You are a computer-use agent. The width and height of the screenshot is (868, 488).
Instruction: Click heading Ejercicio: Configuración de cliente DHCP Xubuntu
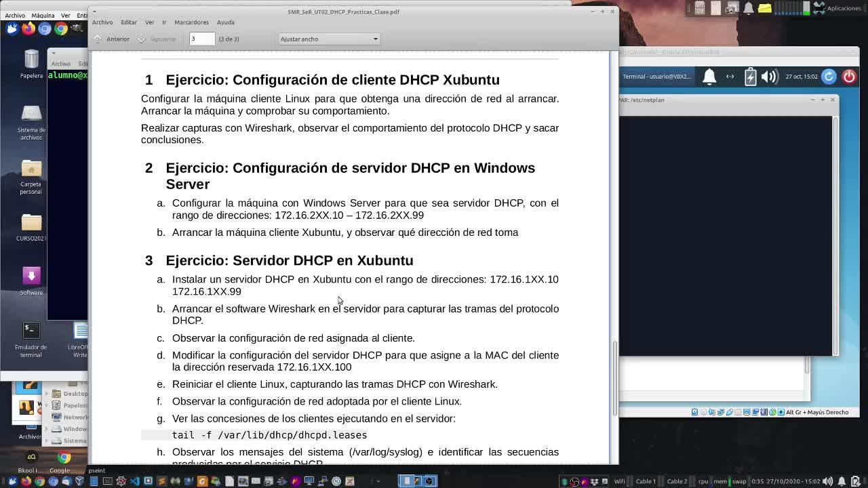[332, 80]
